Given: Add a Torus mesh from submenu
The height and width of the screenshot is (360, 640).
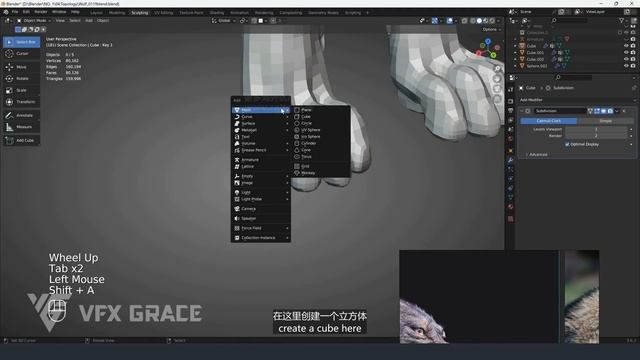Looking at the screenshot, I should pos(321,156).
